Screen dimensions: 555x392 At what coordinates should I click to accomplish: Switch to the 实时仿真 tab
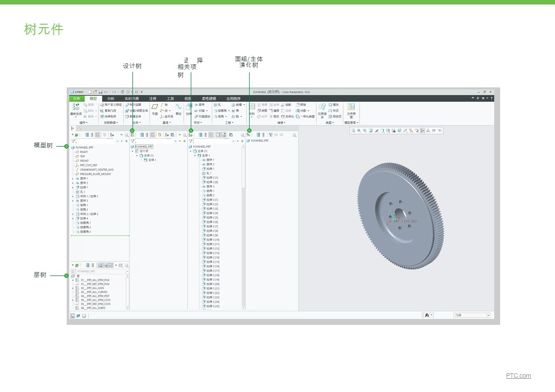tap(131, 99)
